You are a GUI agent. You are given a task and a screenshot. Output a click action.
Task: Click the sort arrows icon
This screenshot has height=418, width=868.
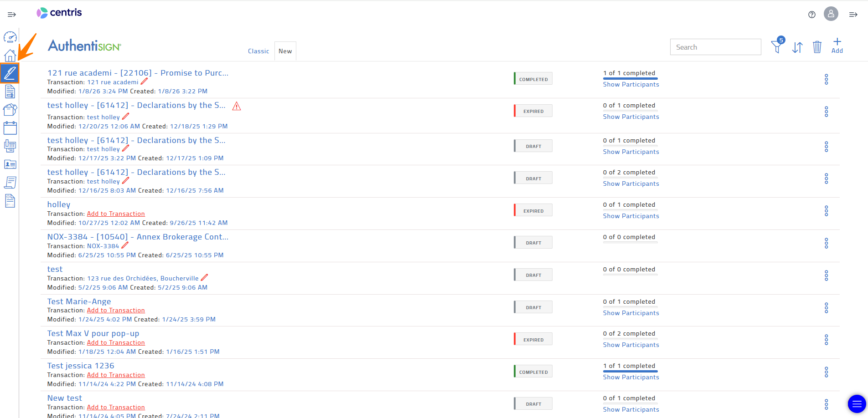(x=797, y=47)
